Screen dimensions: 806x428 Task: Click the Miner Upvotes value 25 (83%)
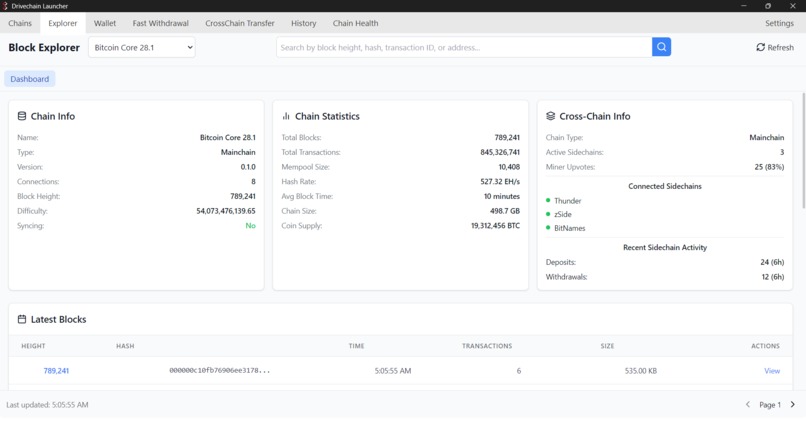point(769,167)
